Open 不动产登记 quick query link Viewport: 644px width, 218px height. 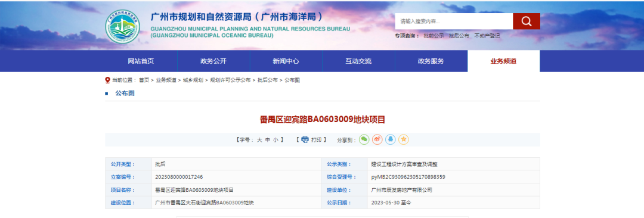click(x=487, y=36)
